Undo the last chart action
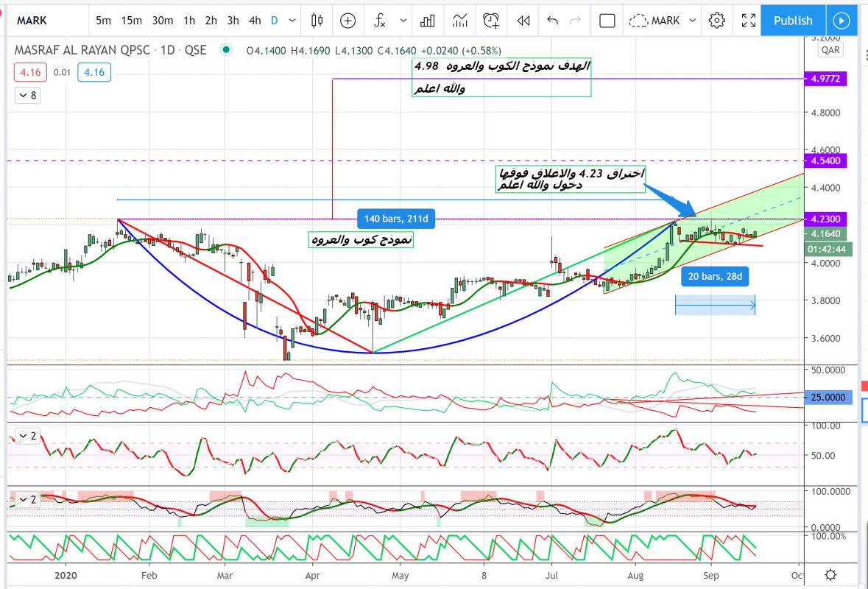The image size is (868, 589). pyautogui.click(x=552, y=21)
